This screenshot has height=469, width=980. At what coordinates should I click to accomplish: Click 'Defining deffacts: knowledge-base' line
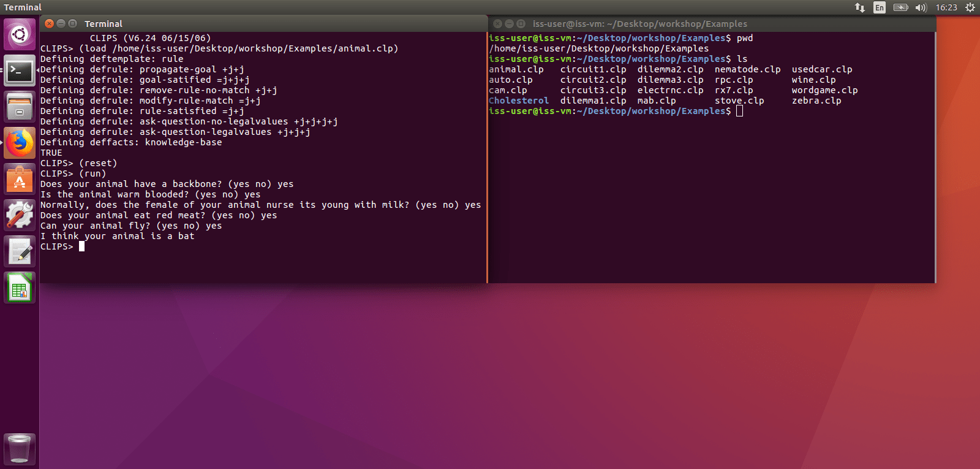131,142
